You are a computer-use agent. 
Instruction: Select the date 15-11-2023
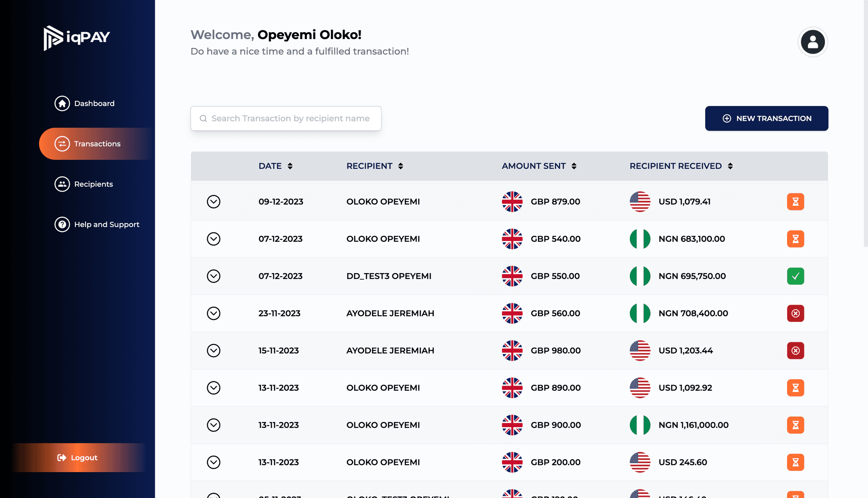click(x=278, y=350)
